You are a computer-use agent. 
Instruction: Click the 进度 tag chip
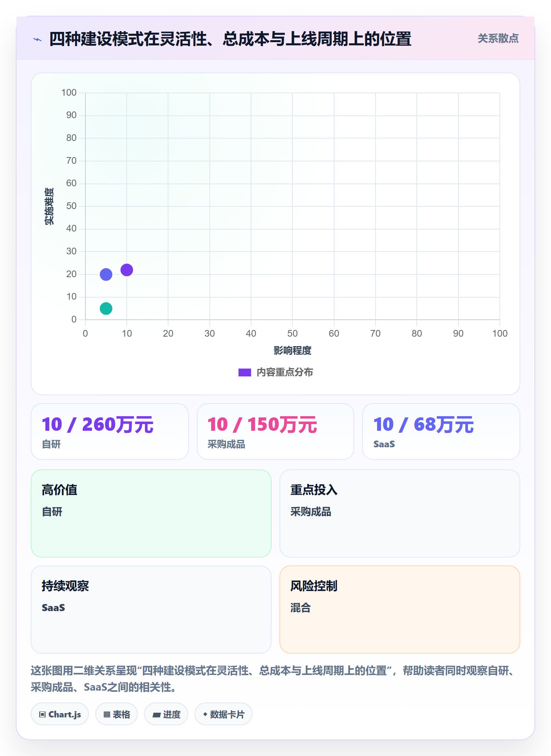click(166, 714)
